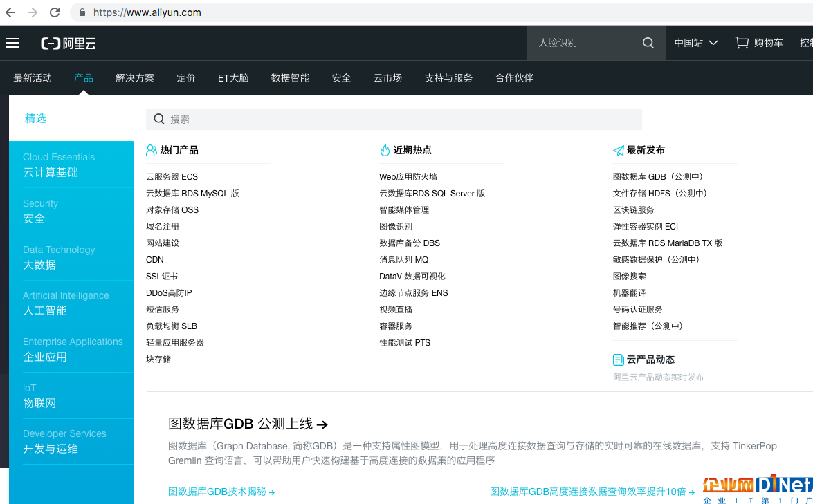This screenshot has width=813, height=504.
Task: Select the 精选 sidebar tab
Action: coord(36,119)
